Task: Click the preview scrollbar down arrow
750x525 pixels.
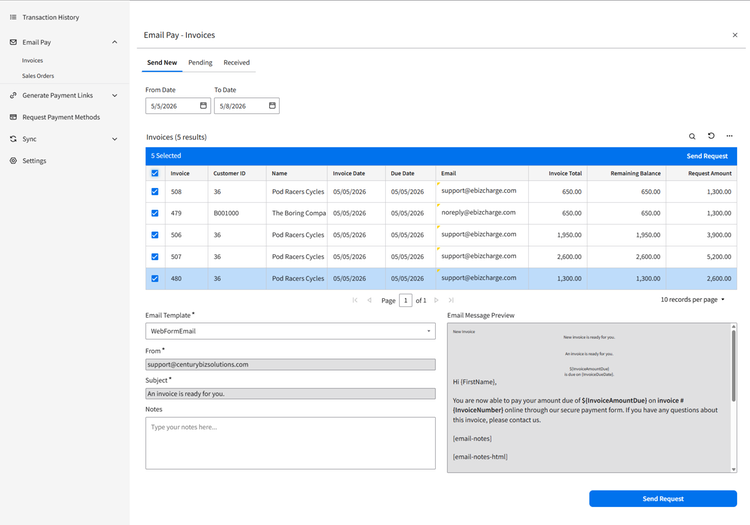Action: coord(733,470)
